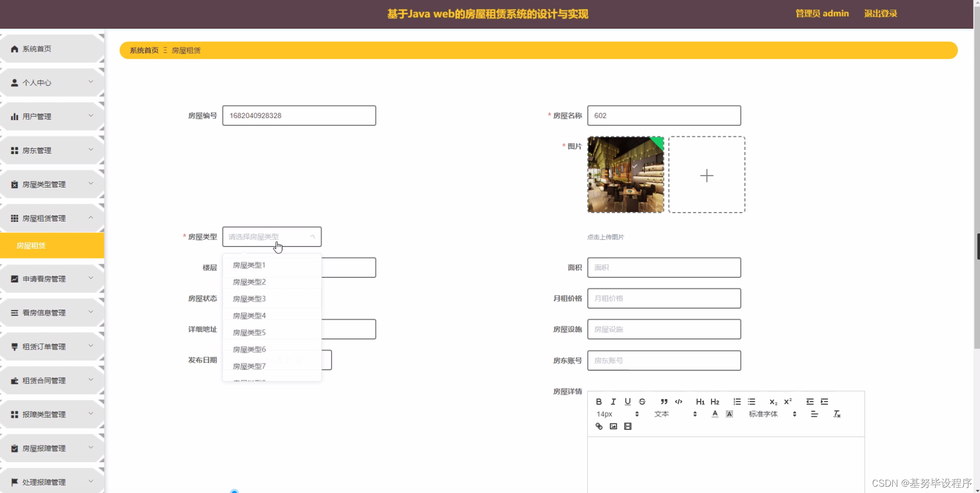This screenshot has height=493, width=980.
Task: Insert a blockquote in the editor
Action: [664, 402]
